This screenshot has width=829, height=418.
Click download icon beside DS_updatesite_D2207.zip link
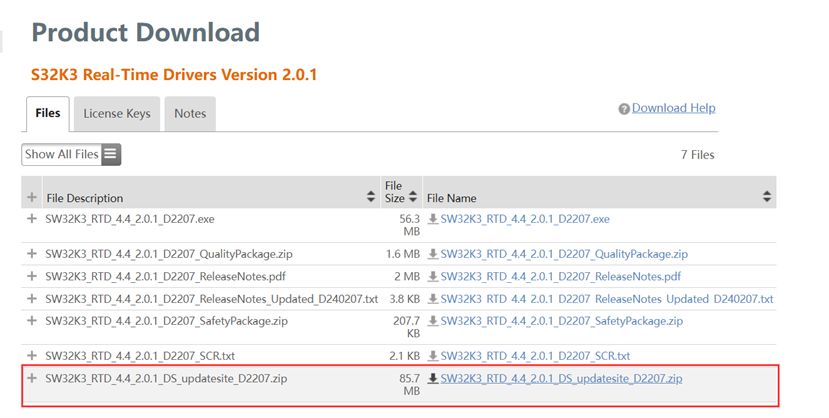click(433, 378)
